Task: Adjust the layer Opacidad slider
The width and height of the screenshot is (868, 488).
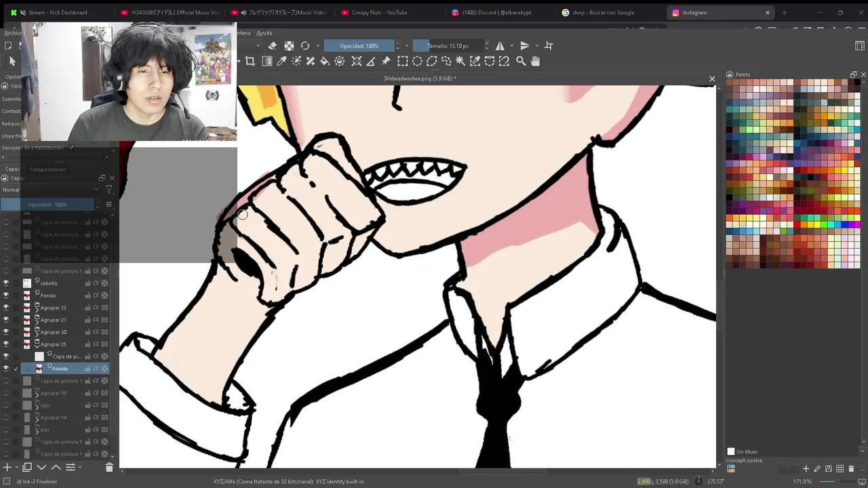Action: (47, 204)
